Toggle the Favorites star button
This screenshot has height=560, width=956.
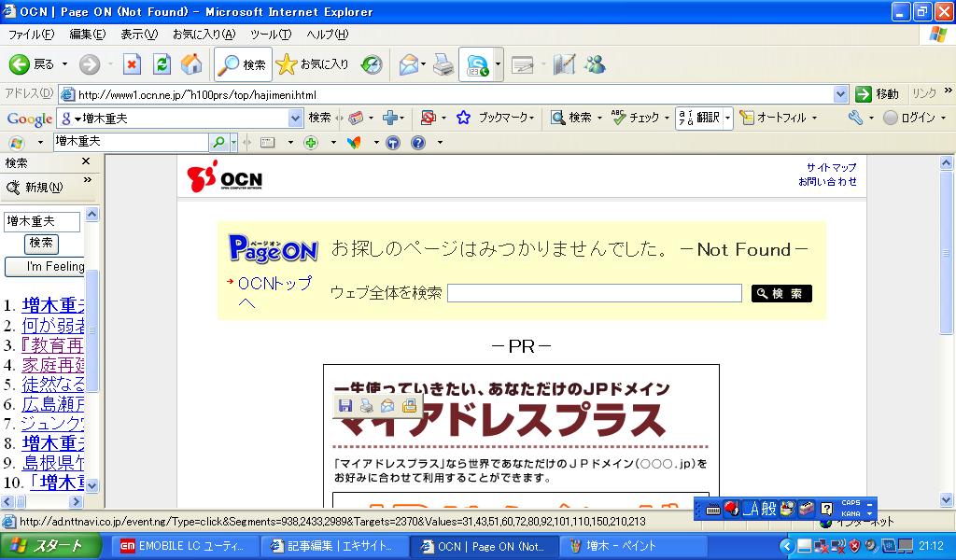(312, 64)
